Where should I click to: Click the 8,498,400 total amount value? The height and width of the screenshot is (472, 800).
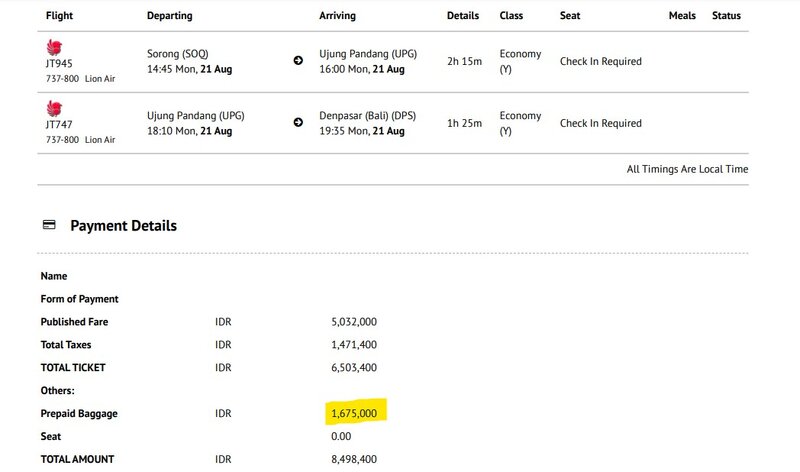(x=354, y=459)
